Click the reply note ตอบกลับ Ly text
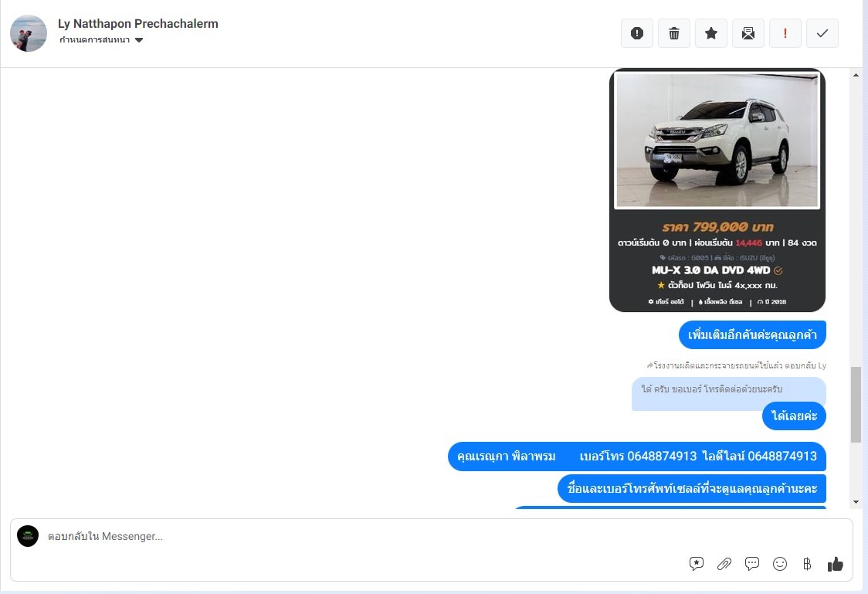The height and width of the screenshot is (594, 868). (736, 365)
